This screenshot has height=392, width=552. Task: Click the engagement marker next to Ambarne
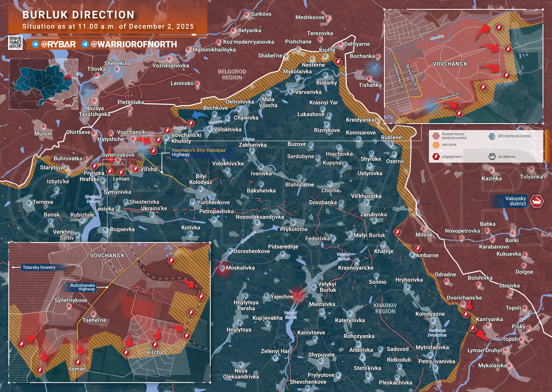click(418, 248)
